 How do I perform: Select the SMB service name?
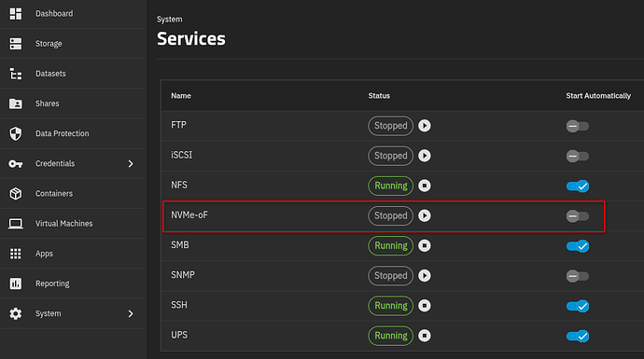(180, 244)
